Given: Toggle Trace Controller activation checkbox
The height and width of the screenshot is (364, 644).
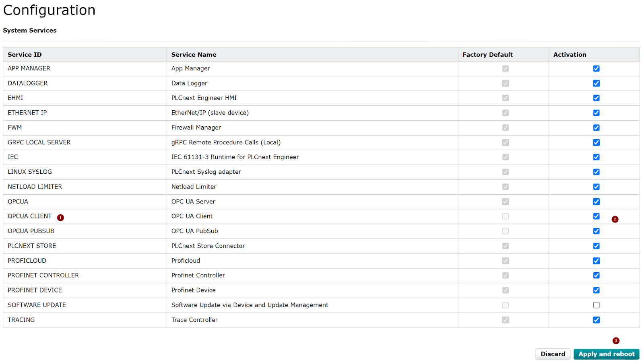Looking at the screenshot, I should pos(596,320).
